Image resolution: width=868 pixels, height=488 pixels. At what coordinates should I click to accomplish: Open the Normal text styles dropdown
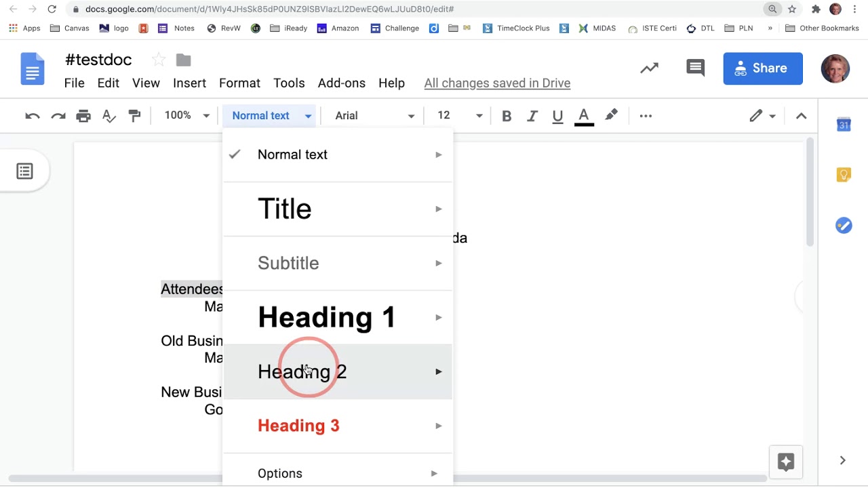click(x=271, y=116)
